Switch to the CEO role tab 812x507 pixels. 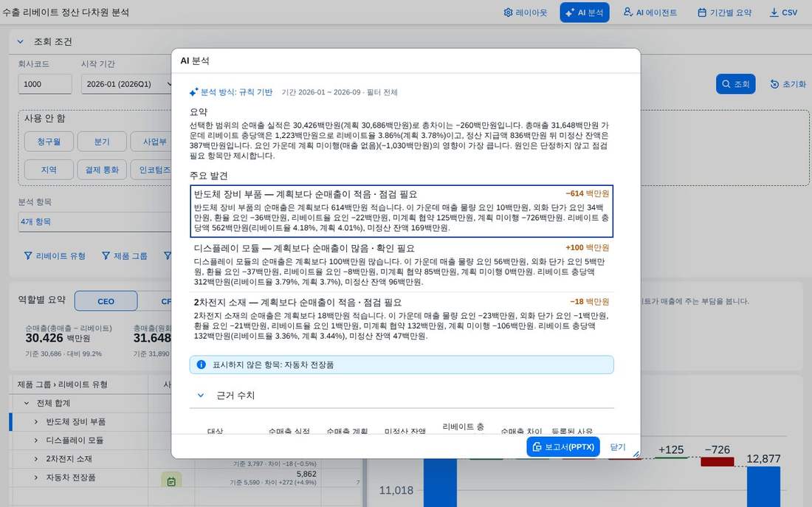click(106, 301)
